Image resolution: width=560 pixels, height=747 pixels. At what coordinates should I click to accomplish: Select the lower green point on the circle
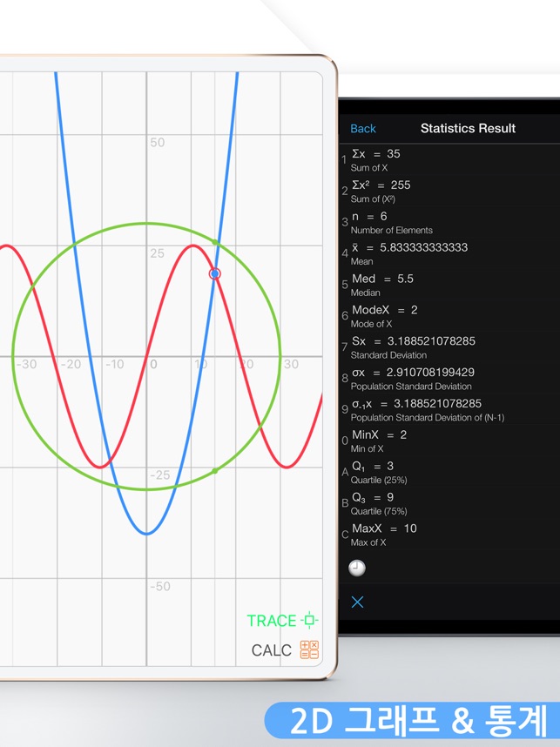215,471
